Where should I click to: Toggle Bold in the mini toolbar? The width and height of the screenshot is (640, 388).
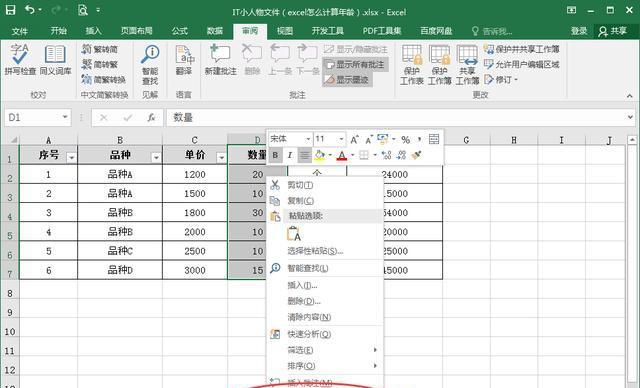(276, 155)
